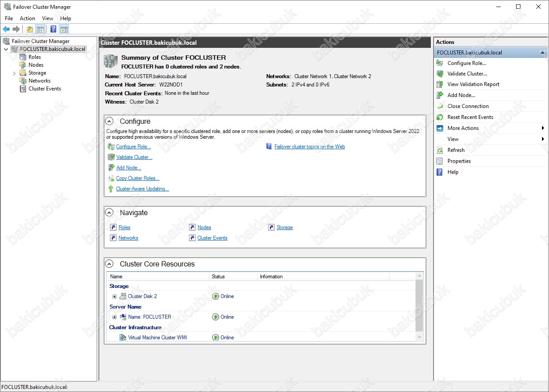Open the View submenu arrow in Actions
This screenshot has height=392, width=549.
click(543, 139)
